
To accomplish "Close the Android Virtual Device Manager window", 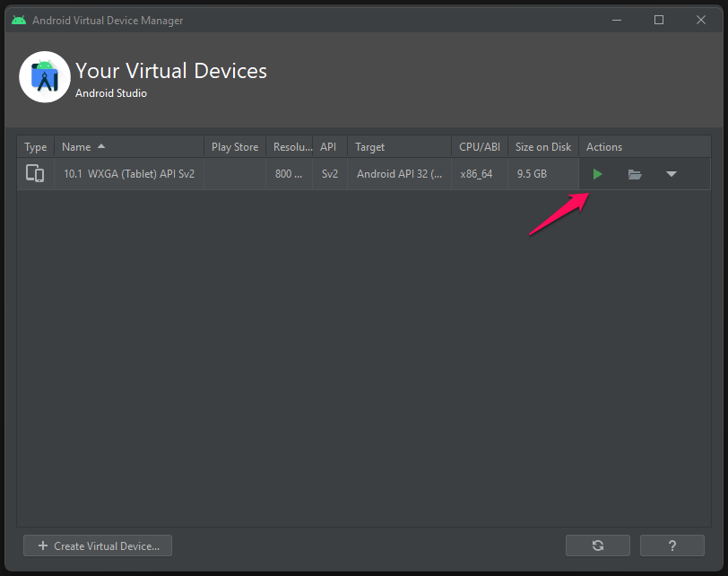I will 700,20.
